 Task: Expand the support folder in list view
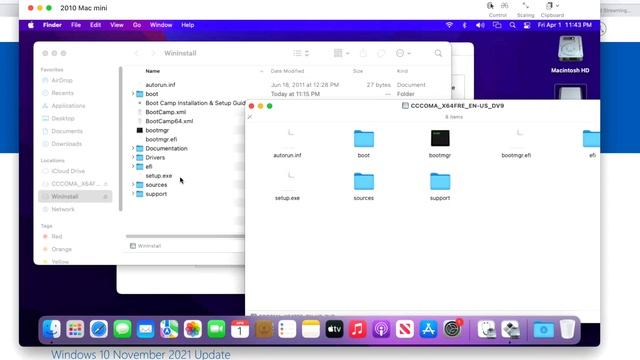point(133,194)
